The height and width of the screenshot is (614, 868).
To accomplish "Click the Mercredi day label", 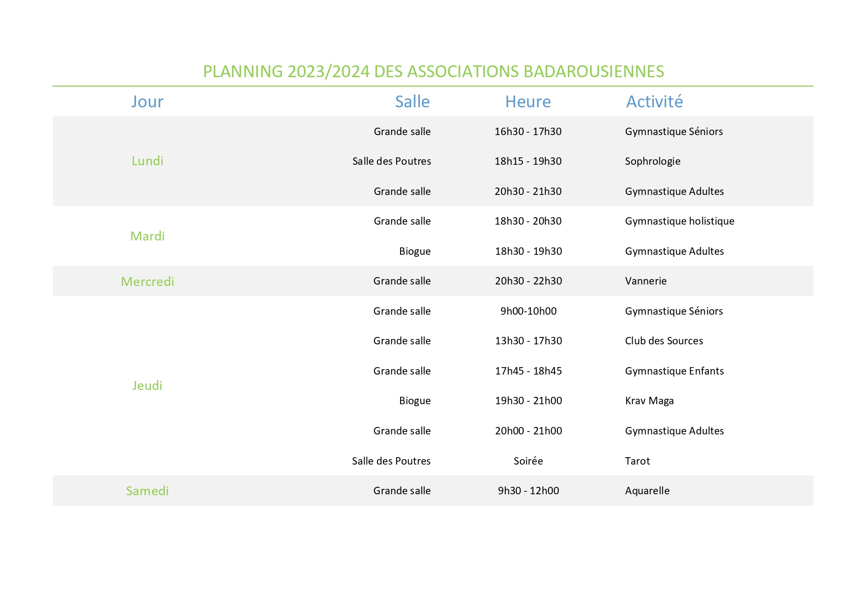I will (147, 282).
